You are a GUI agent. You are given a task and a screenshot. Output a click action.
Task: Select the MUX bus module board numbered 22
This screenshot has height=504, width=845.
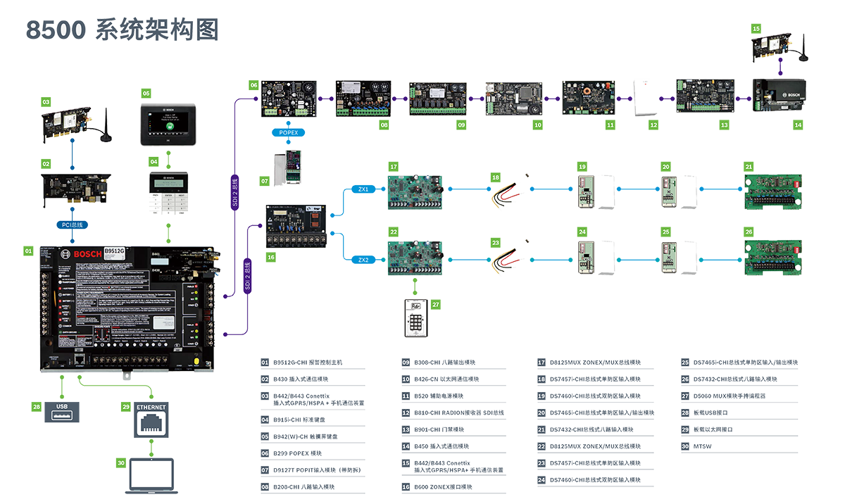coord(415,258)
